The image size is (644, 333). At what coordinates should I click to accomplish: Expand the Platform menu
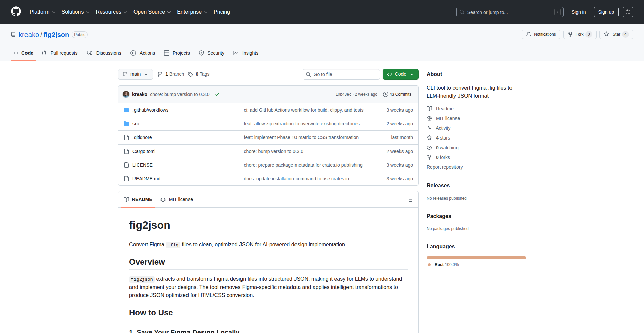tap(42, 12)
